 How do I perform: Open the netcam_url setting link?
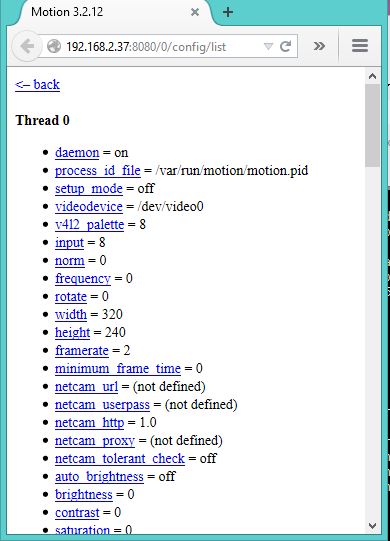coord(86,386)
